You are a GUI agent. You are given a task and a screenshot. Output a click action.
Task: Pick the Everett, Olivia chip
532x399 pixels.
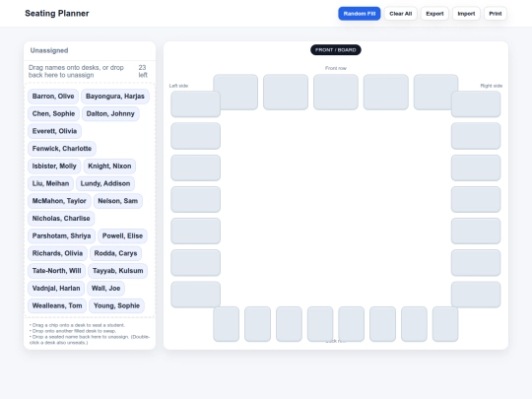click(54, 131)
